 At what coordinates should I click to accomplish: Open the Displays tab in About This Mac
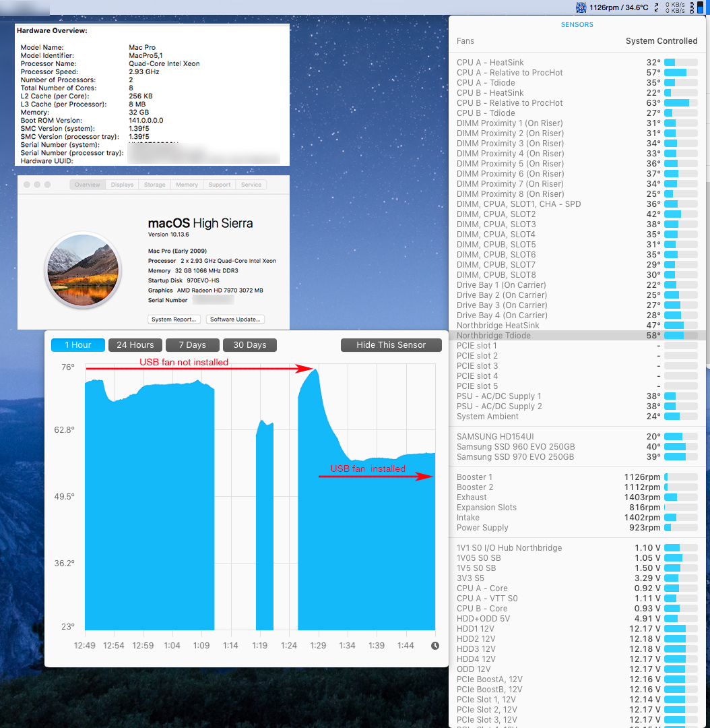pos(122,185)
